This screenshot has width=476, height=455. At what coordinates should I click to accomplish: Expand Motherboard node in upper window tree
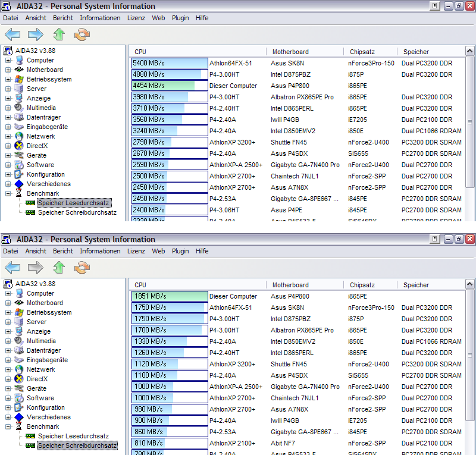pyautogui.click(x=8, y=70)
